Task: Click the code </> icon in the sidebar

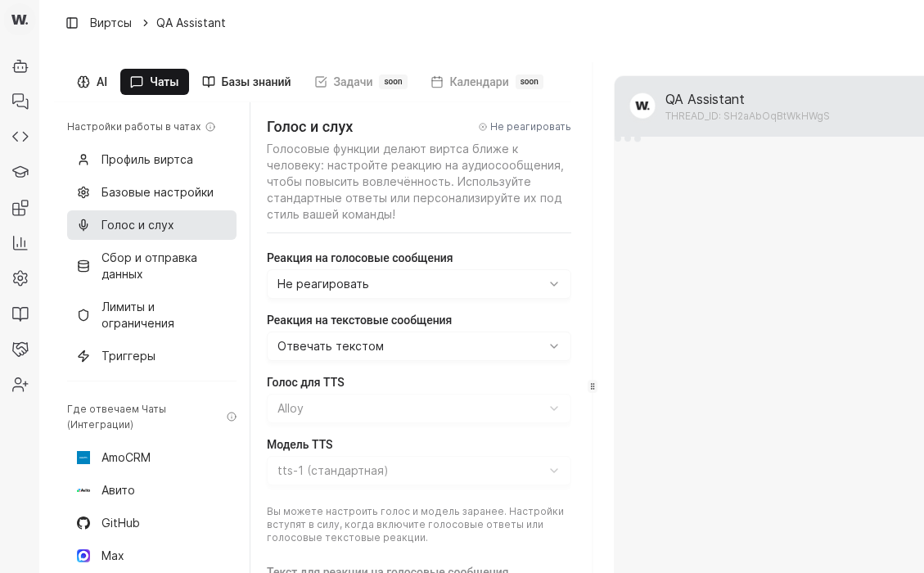Action: coord(20,137)
